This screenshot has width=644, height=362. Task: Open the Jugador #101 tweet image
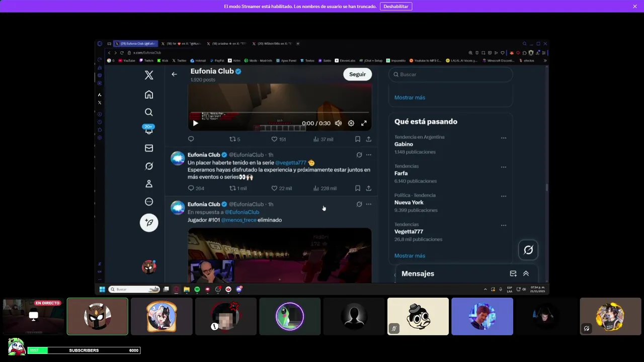click(x=280, y=255)
